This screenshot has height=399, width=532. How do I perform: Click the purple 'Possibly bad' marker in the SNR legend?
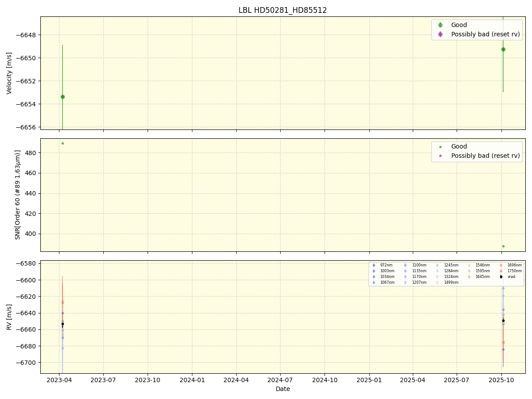(440, 156)
